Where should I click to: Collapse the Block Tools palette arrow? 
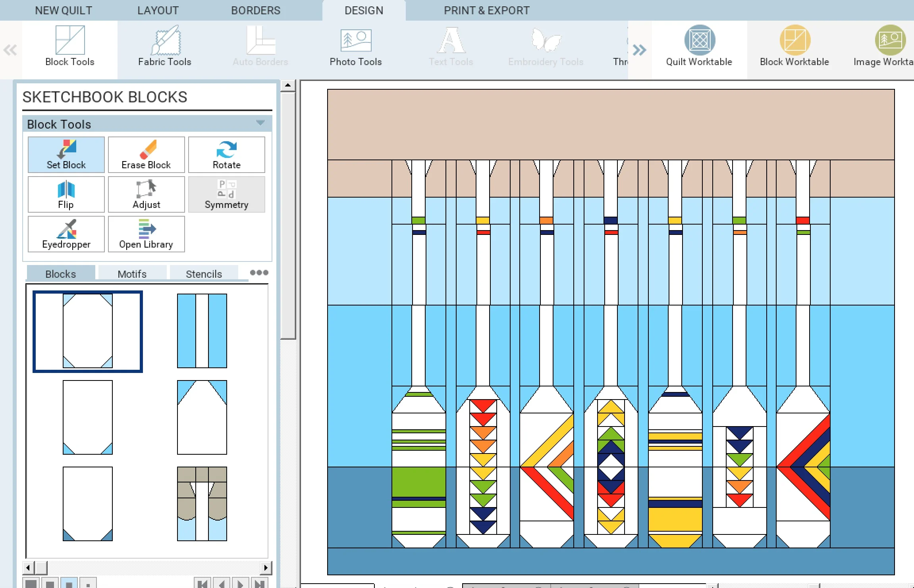(260, 123)
